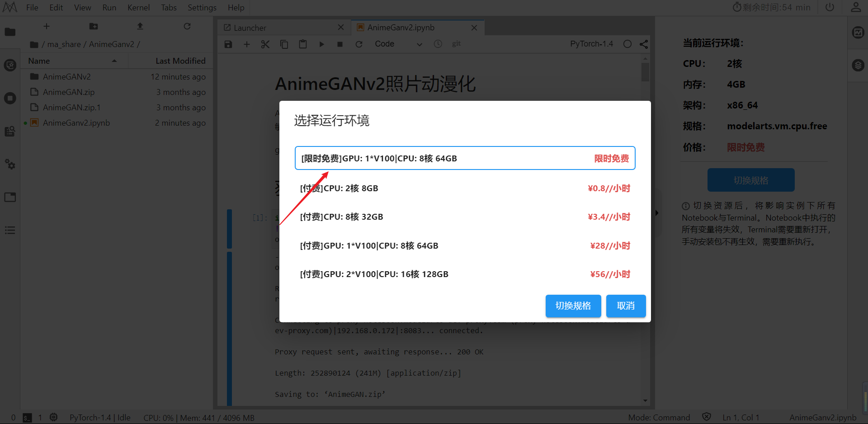
Task: Insert a cell below using toolbar plus
Action: click(x=247, y=44)
